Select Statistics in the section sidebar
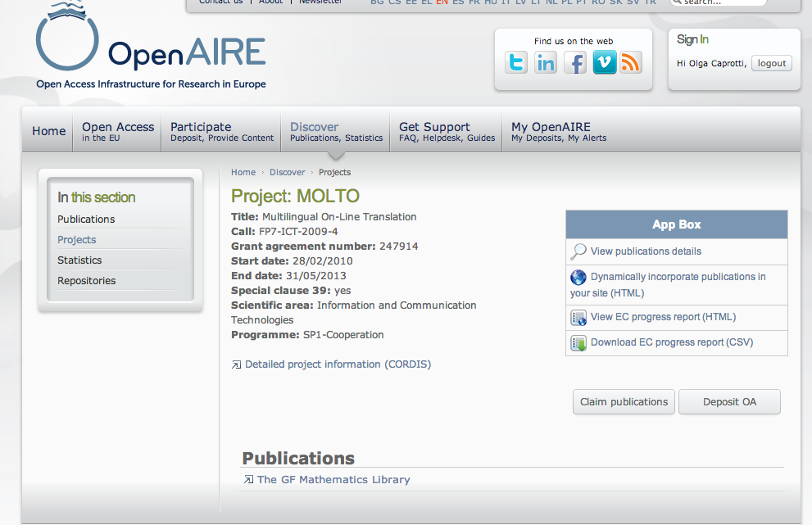This screenshot has height=525, width=812. pos(79,260)
